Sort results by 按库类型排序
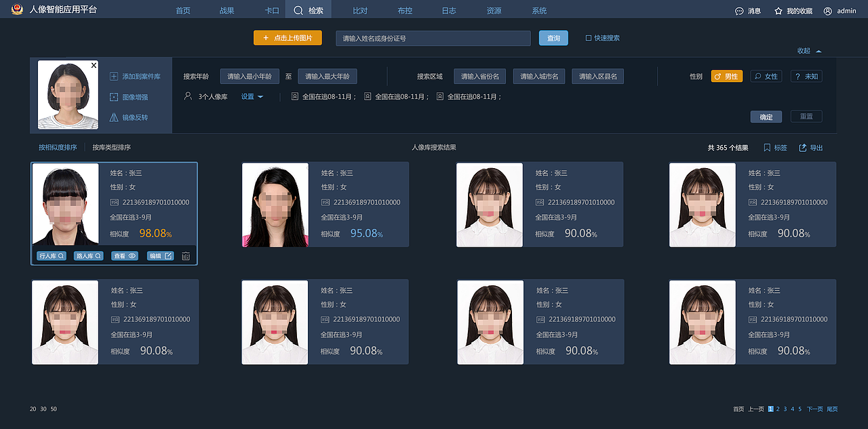This screenshot has height=429, width=868. coord(112,147)
